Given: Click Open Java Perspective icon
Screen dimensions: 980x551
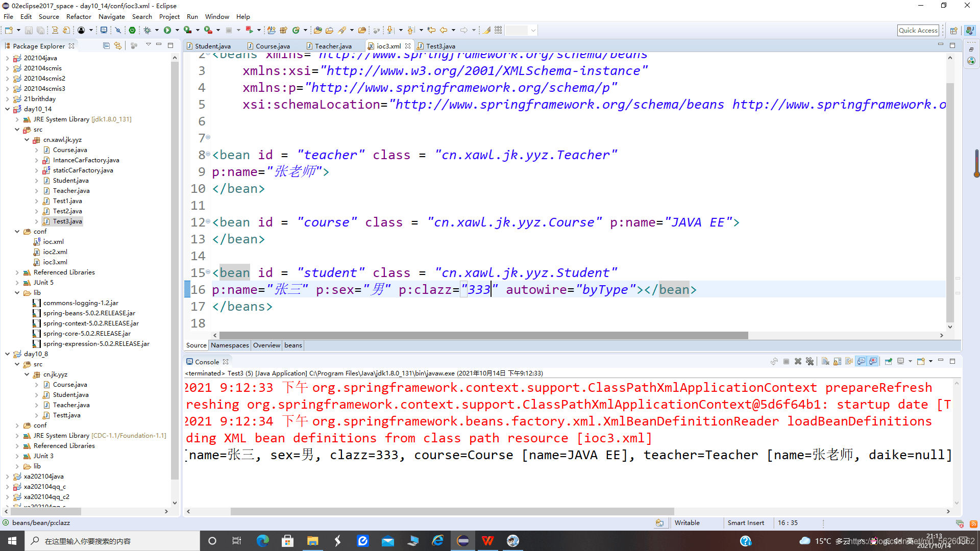Looking at the screenshot, I should 970,30.
